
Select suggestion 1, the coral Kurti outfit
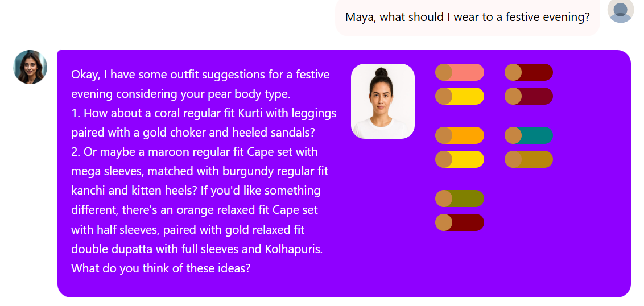203,123
